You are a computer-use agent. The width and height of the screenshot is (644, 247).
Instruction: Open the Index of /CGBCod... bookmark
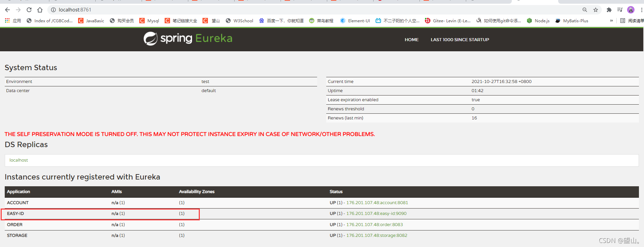pos(50,21)
